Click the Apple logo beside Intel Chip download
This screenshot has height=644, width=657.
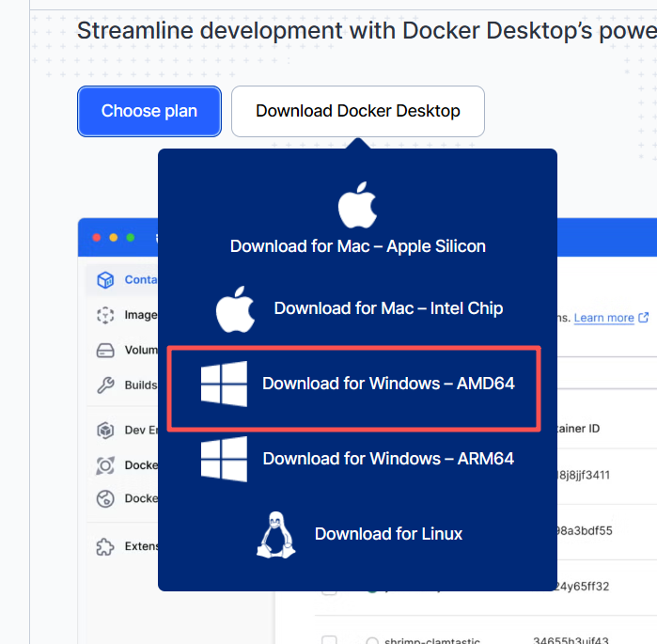click(x=236, y=309)
